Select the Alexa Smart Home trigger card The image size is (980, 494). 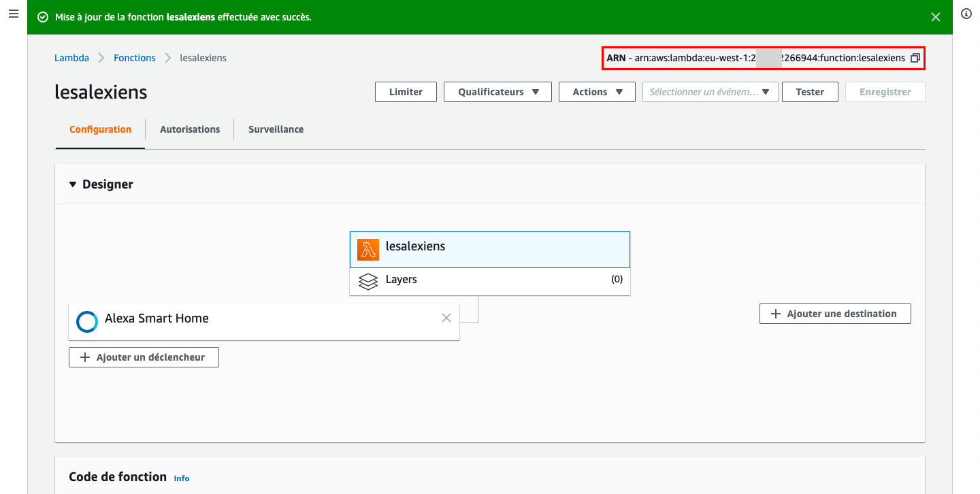pos(264,321)
